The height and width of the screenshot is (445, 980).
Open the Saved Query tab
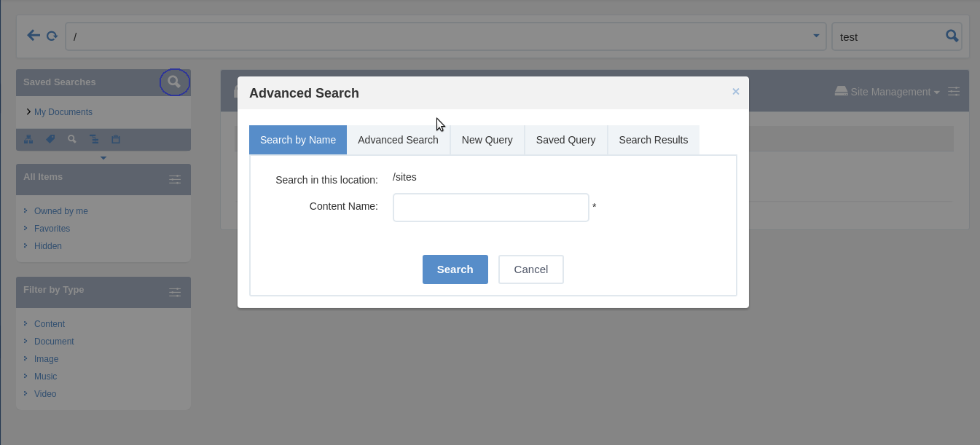coord(565,140)
